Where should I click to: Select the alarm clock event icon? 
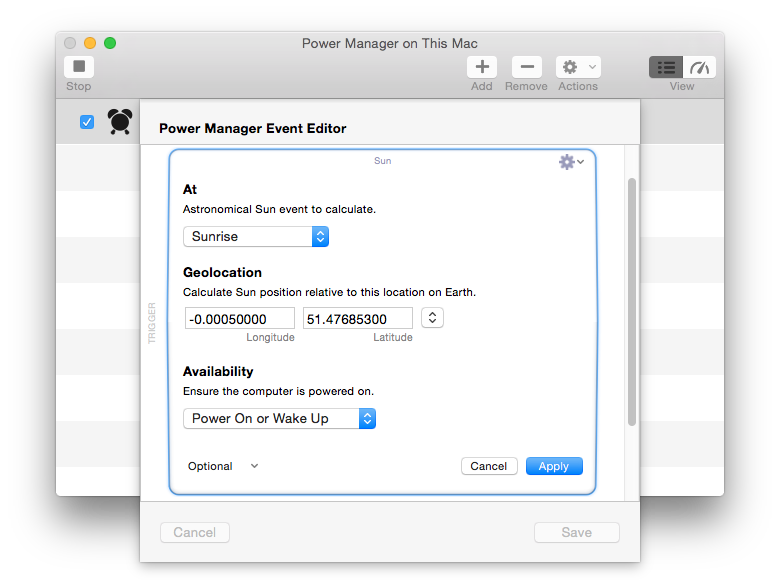coord(120,121)
